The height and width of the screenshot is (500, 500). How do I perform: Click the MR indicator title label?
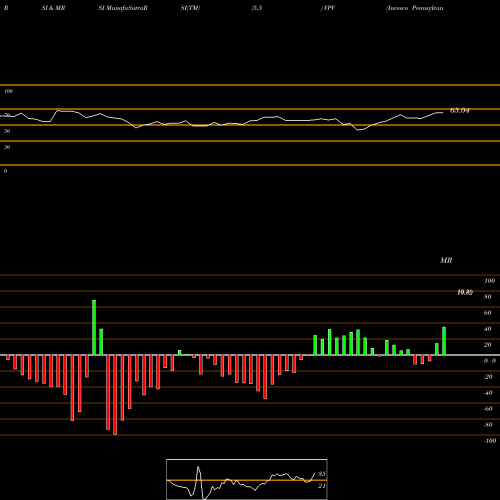446,260
